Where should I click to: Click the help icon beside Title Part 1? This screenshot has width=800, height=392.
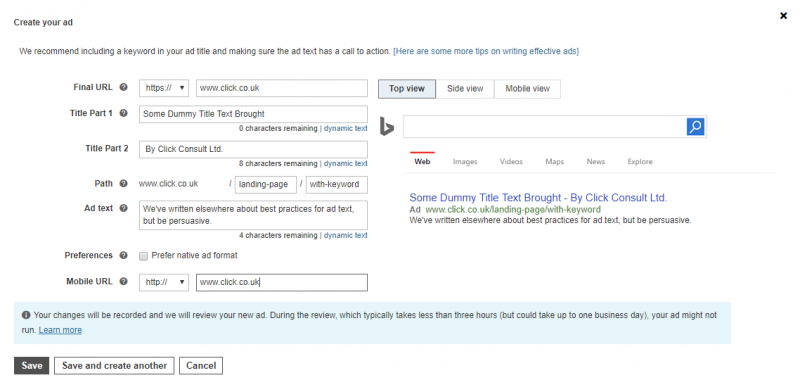pos(123,113)
